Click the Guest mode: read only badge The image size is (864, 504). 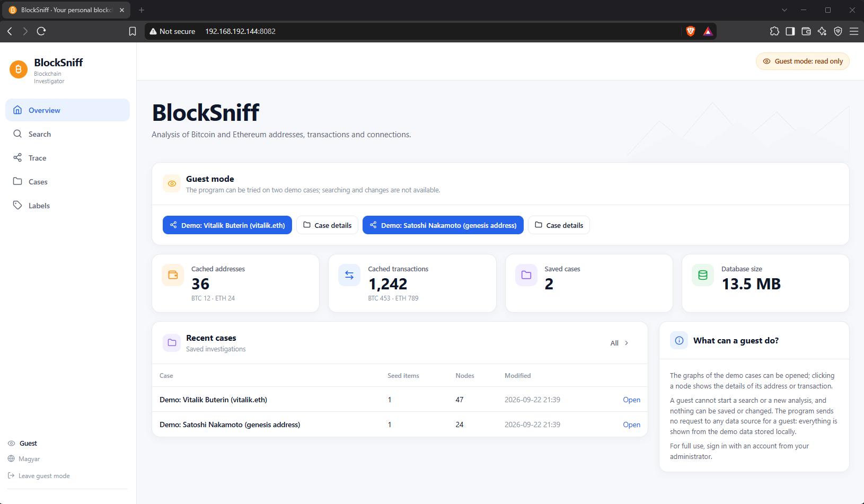[803, 61]
